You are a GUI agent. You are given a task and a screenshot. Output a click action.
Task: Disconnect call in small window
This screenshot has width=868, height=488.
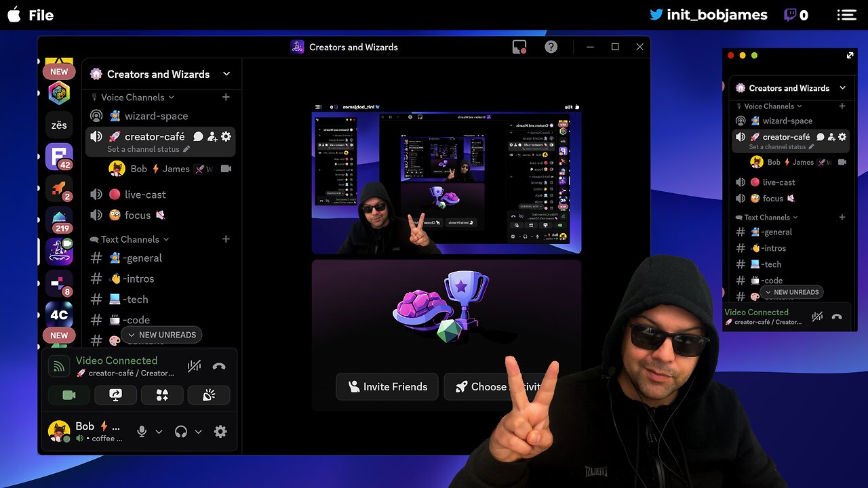pos(837,317)
